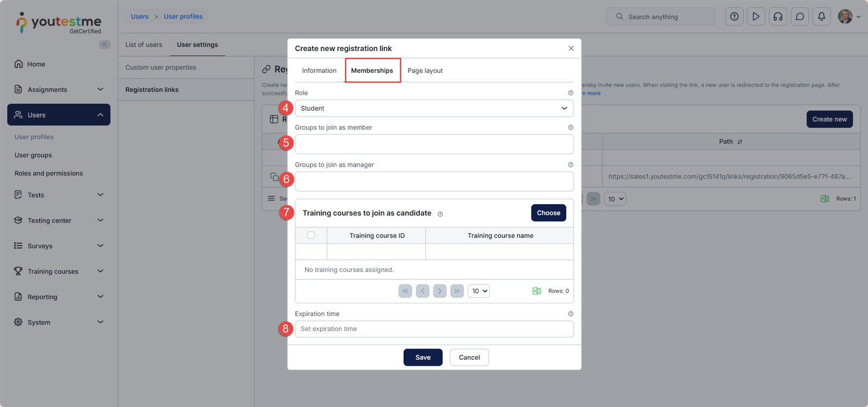Click the Set expiration time field
Image resolution: width=868 pixels, height=407 pixels.
point(434,329)
